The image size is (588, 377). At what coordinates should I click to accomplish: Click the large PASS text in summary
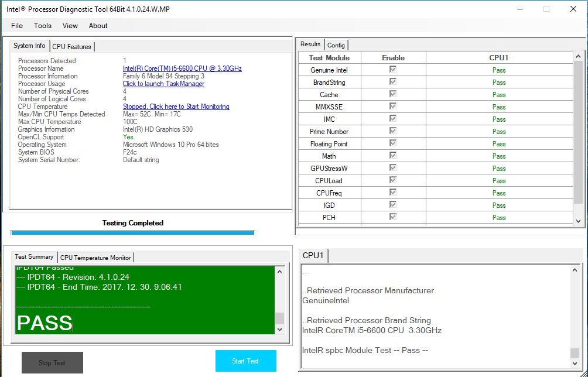point(45,323)
